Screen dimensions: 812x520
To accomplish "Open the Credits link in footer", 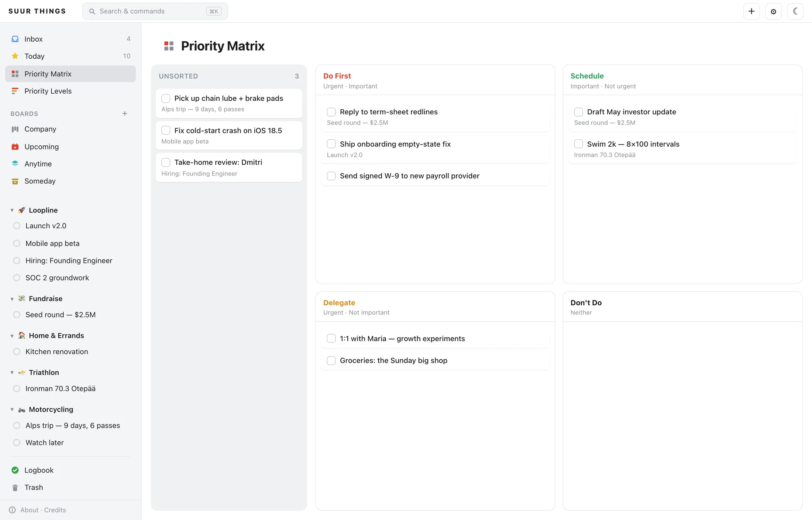I will click(55, 510).
